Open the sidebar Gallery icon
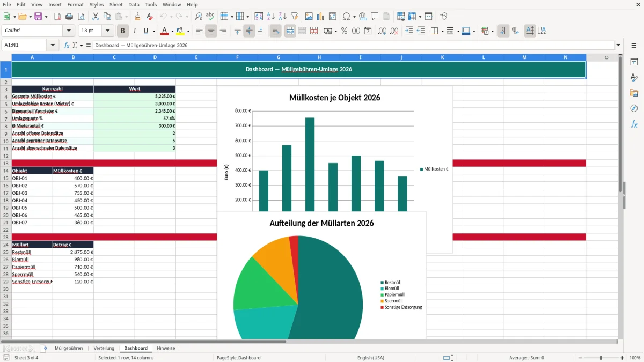Screen dimensions: 644x362 (634, 93)
